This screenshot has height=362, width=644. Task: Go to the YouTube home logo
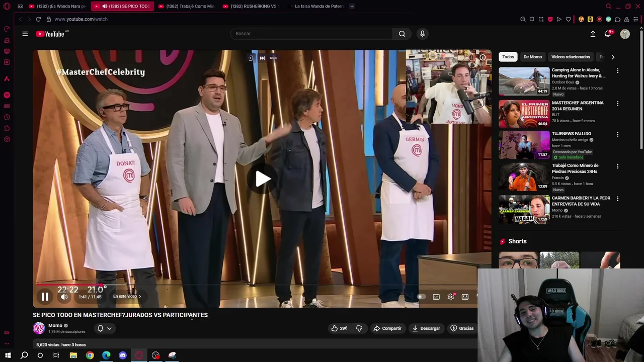click(50, 34)
